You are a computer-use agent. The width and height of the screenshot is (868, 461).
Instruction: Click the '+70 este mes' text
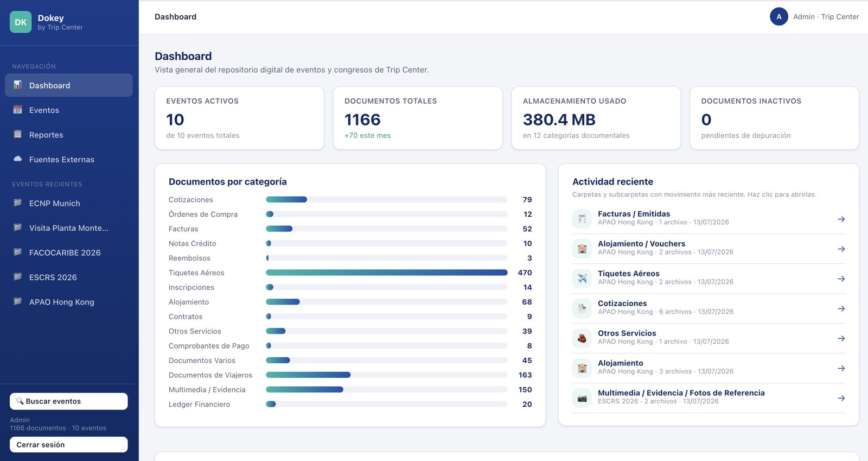[x=368, y=136]
